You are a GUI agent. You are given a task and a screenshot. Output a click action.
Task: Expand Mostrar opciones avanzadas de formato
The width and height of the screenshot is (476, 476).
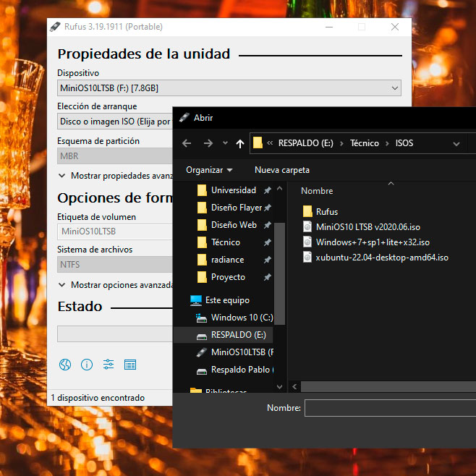pyautogui.click(x=116, y=285)
